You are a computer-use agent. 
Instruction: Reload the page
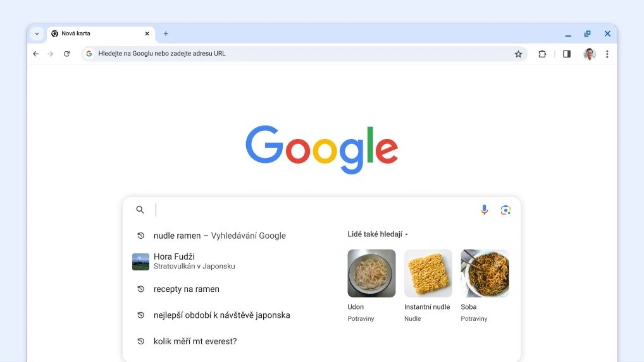66,54
